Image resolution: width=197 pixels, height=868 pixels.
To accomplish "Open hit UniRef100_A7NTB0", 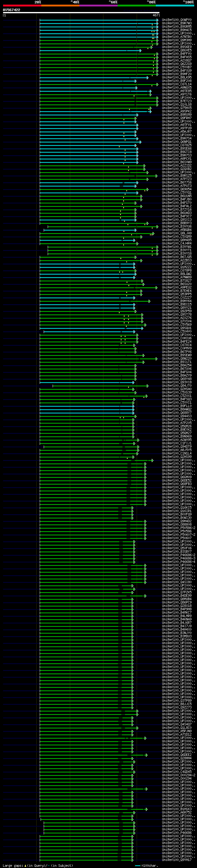I will tap(177, 37).
